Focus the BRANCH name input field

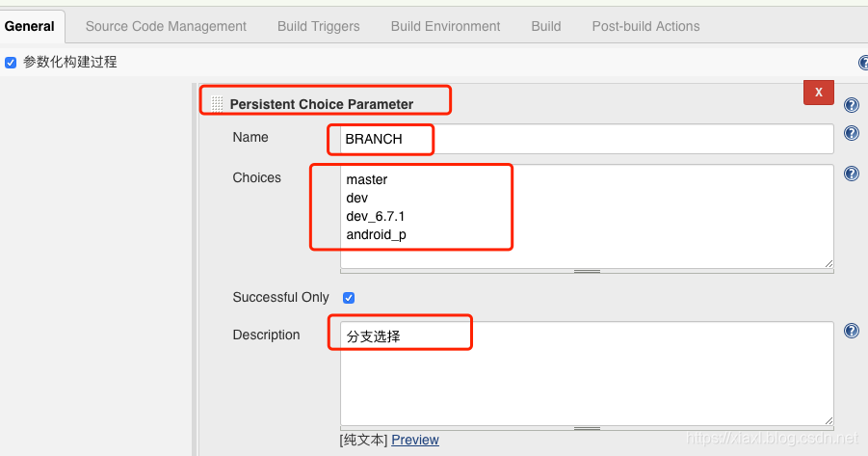pyautogui.click(x=586, y=139)
